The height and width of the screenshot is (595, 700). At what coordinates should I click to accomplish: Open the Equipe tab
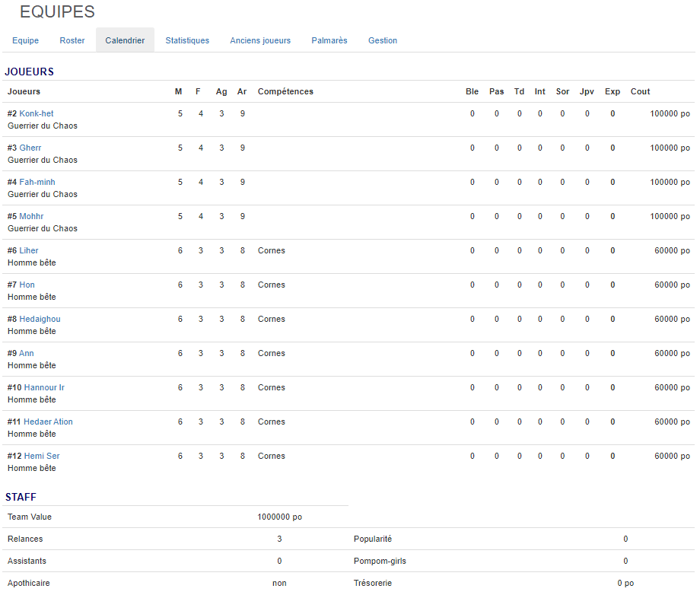pos(25,40)
